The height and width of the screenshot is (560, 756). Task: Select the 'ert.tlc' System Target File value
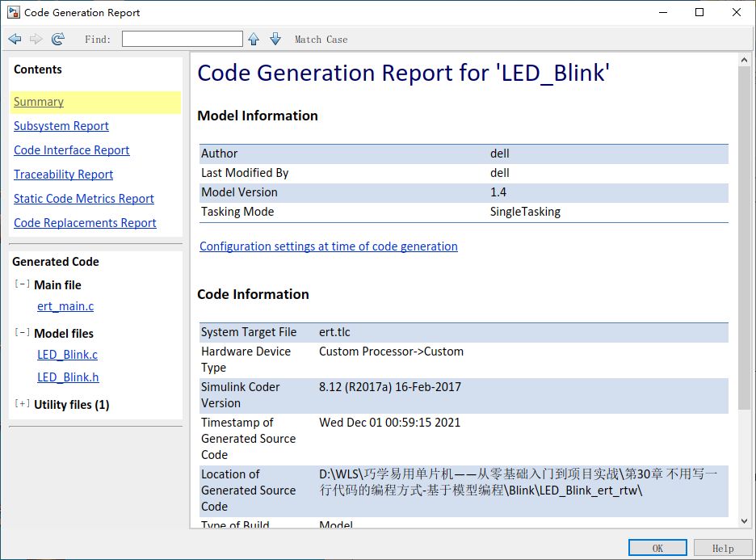pos(334,332)
